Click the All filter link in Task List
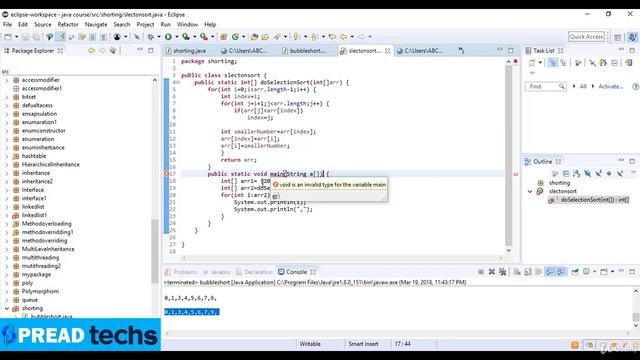This screenshot has width=640, height=360. point(583,87)
